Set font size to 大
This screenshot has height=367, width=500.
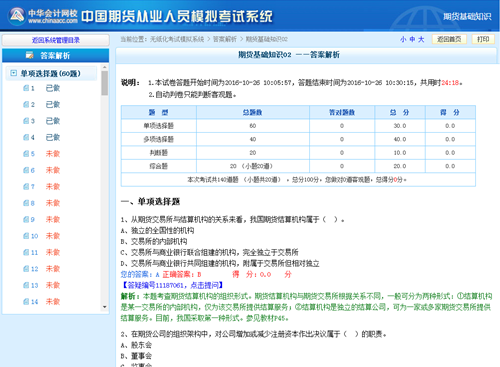click(x=421, y=39)
